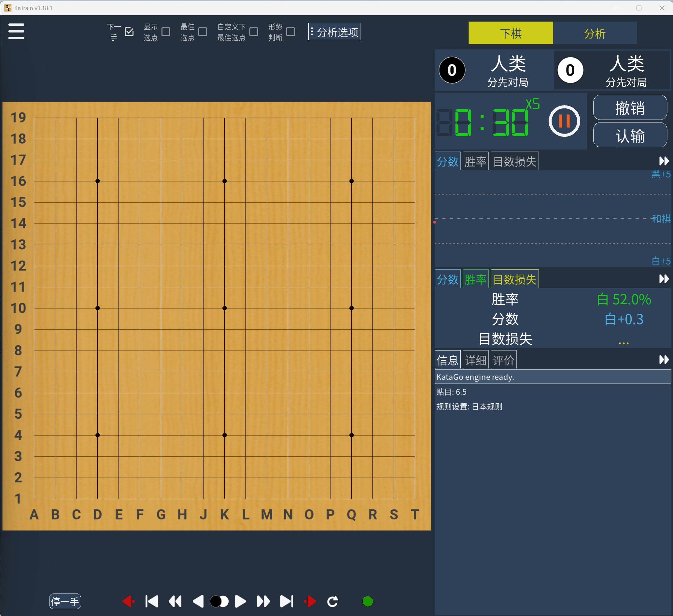Enable the 最佳选点 checkbox

202,32
